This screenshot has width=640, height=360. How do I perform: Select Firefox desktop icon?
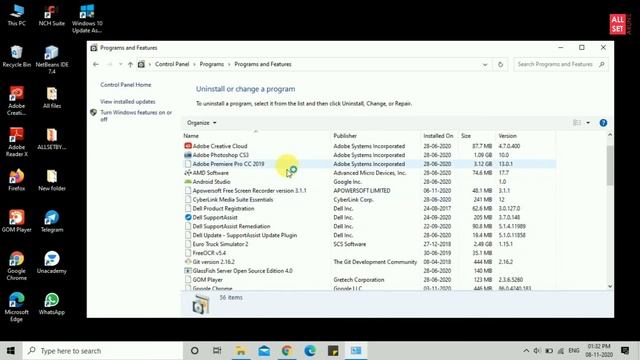[x=16, y=180]
